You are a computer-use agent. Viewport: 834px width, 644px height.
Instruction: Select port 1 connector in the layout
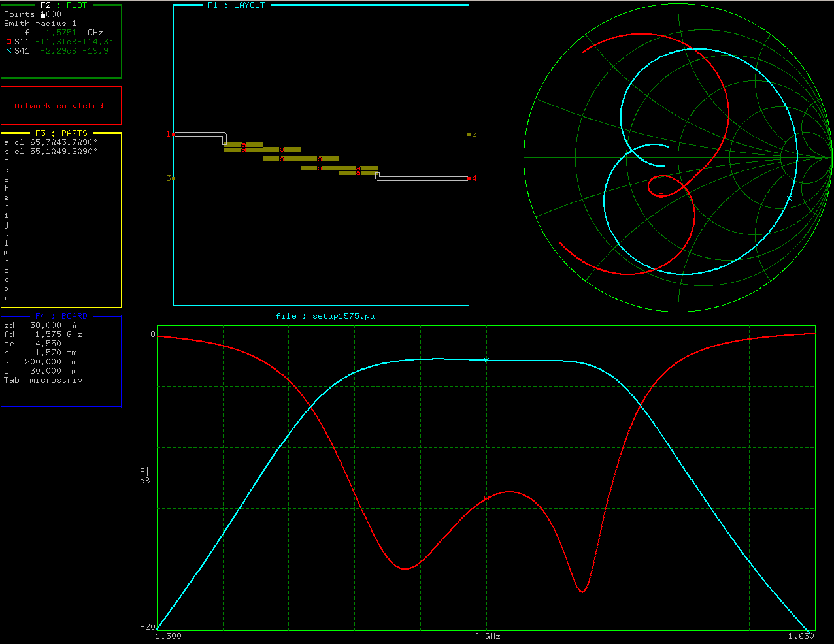pyautogui.click(x=173, y=134)
